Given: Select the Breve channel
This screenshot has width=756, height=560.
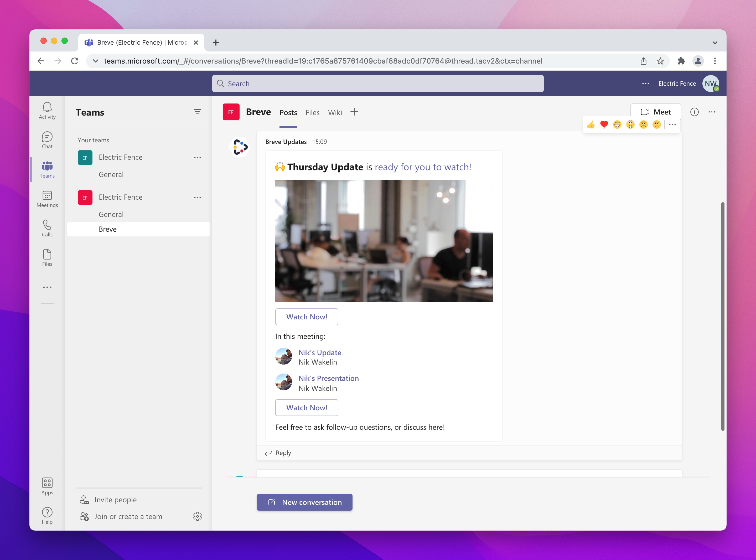Looking at the screenshot, I should (x=139, y=229).
